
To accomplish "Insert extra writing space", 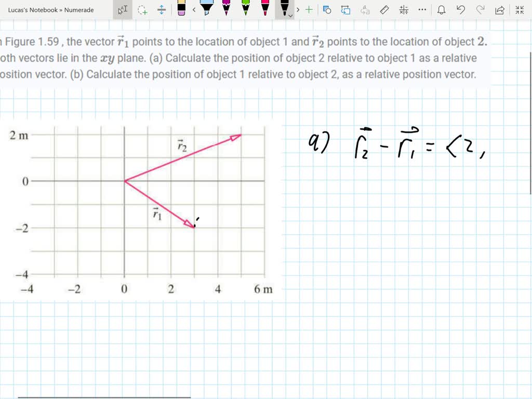I will (x=162, y=9).
